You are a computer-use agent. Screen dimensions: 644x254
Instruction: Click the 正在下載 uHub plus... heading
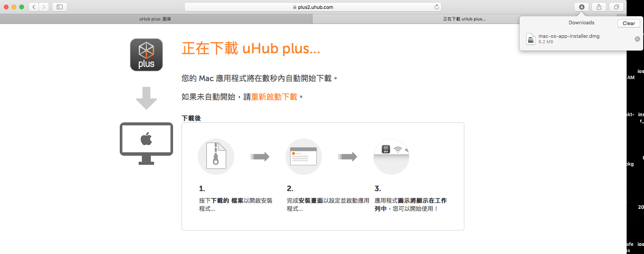point(251,49)
